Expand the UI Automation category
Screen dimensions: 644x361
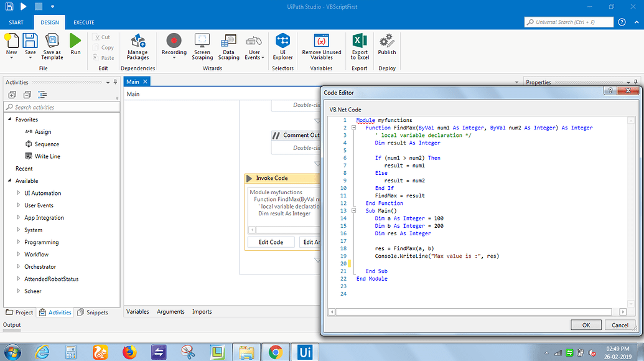18,194
